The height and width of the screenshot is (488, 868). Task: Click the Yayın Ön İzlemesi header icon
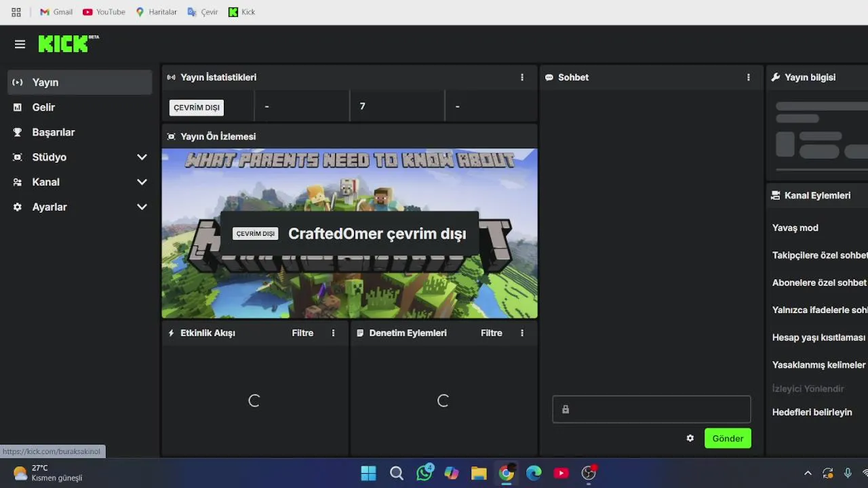(x=171, y=136)
